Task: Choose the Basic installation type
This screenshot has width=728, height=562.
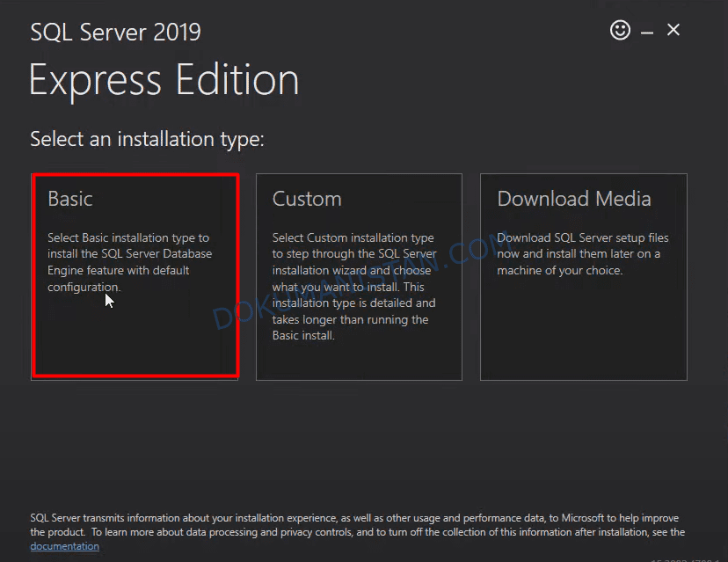Action: coord(135,277)
